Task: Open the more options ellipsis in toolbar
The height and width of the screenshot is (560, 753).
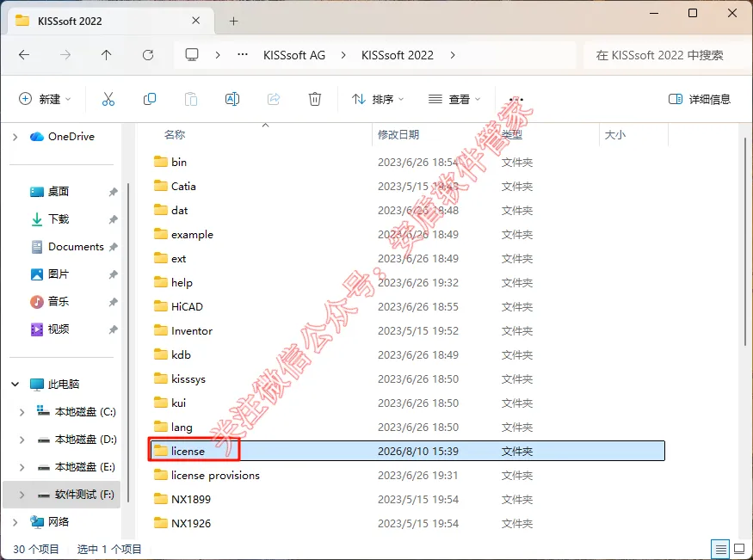Action: tap(516, 99)
